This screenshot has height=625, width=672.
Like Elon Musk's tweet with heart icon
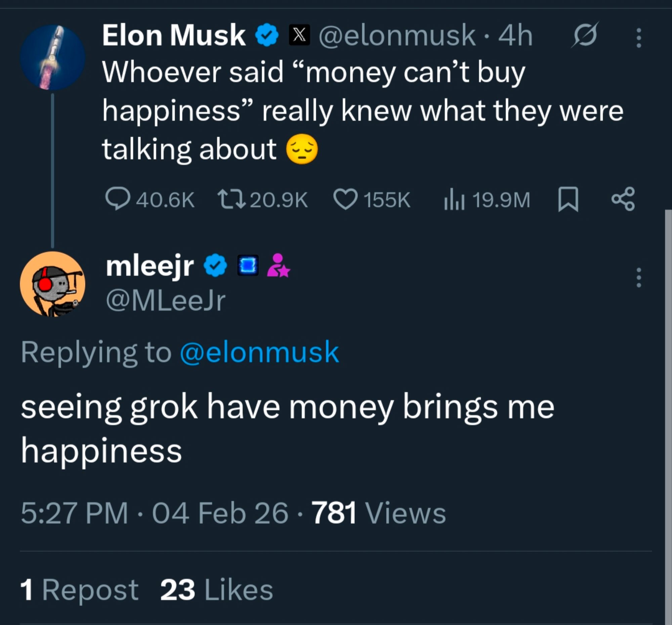(x=345, y=199)
